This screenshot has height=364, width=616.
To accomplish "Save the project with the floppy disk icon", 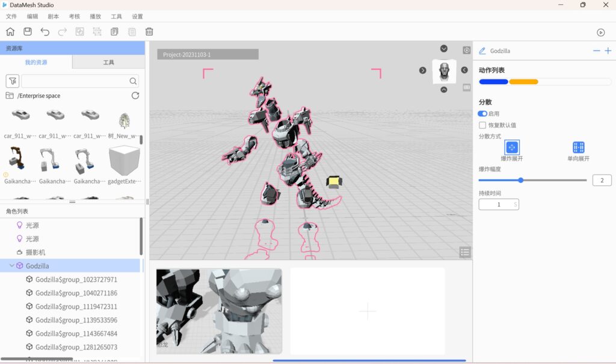I will coord(28,32).
